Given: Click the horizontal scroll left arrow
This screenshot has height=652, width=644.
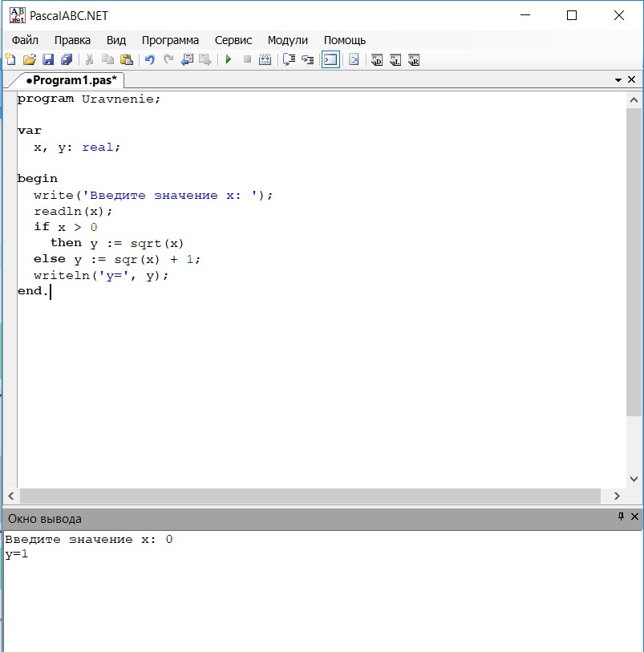Looking at the screenshot, I should (11, 496).
